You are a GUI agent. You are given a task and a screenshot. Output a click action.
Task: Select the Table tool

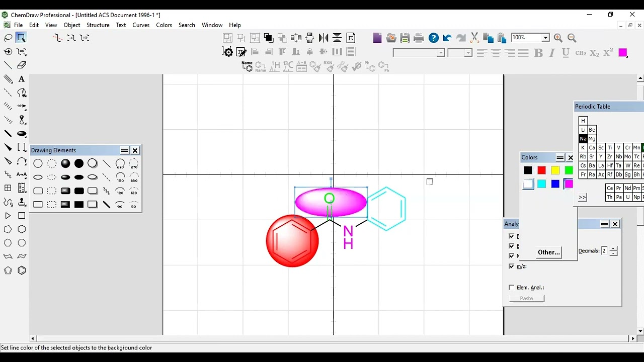click(x=8, y=188)
